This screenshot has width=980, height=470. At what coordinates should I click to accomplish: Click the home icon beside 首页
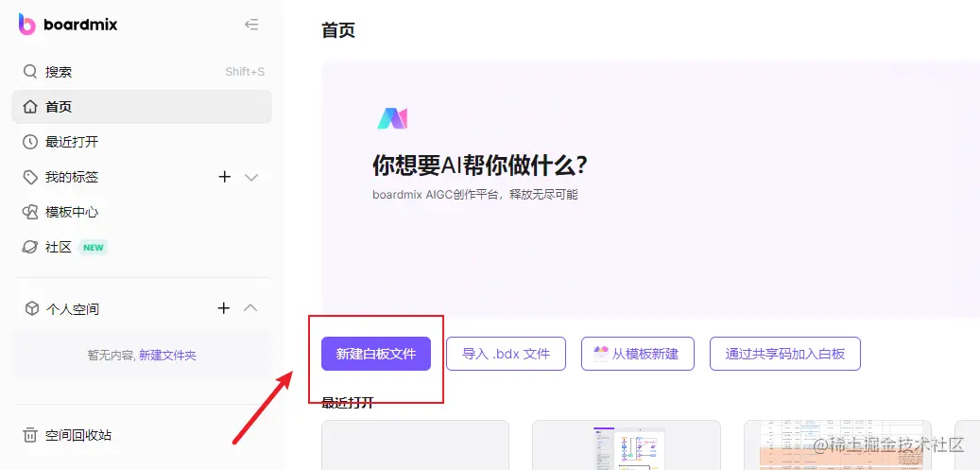click(30, 107)
